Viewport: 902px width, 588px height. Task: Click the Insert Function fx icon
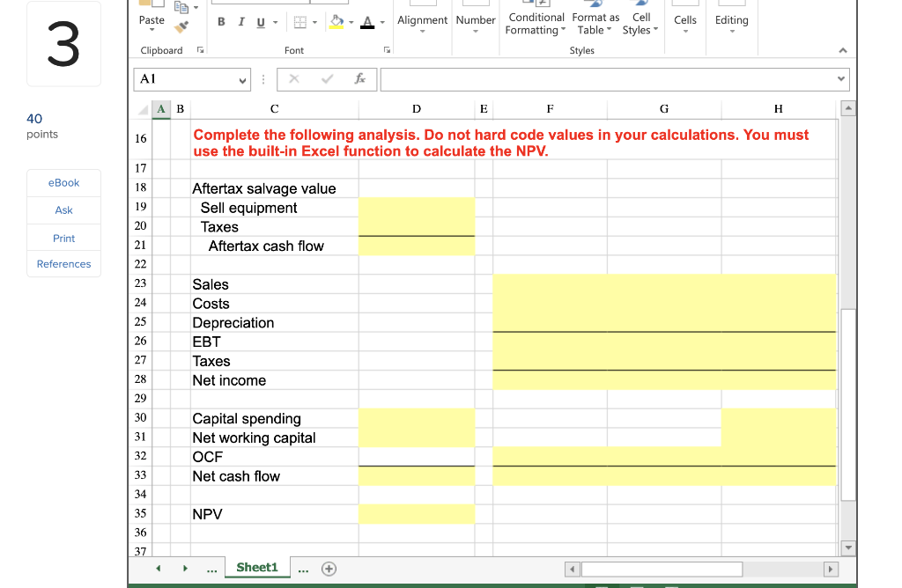point(359,79)
